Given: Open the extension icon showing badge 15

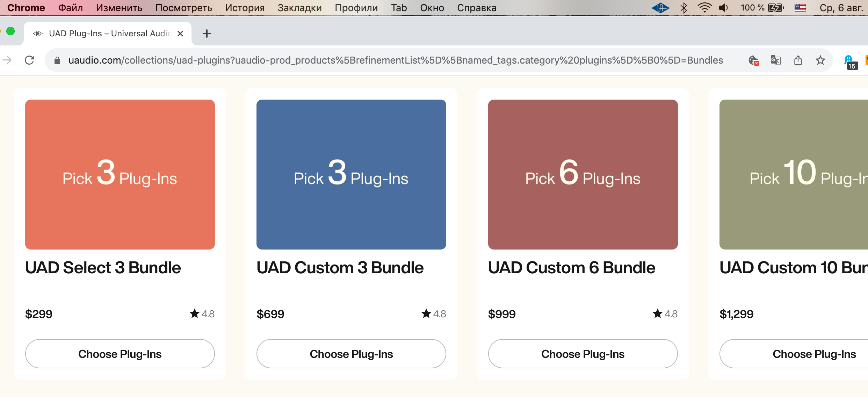Looking at the screenshot, I should point(849,62).
